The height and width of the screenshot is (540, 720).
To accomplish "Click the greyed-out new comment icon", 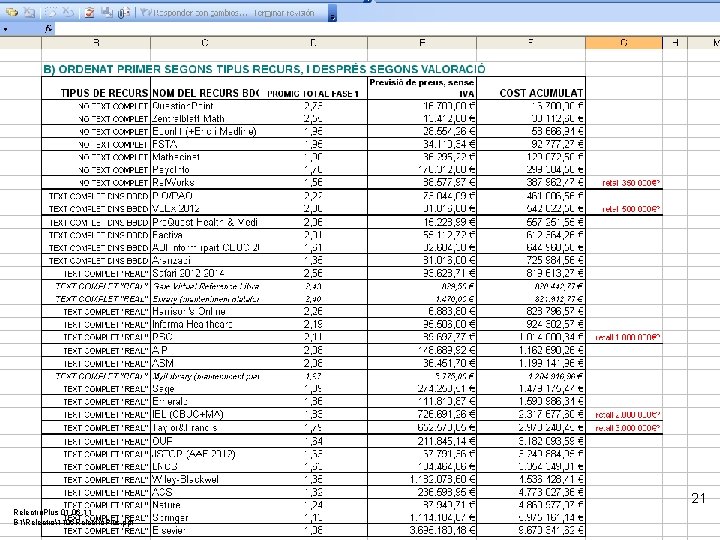I will (x=51, y=12).
